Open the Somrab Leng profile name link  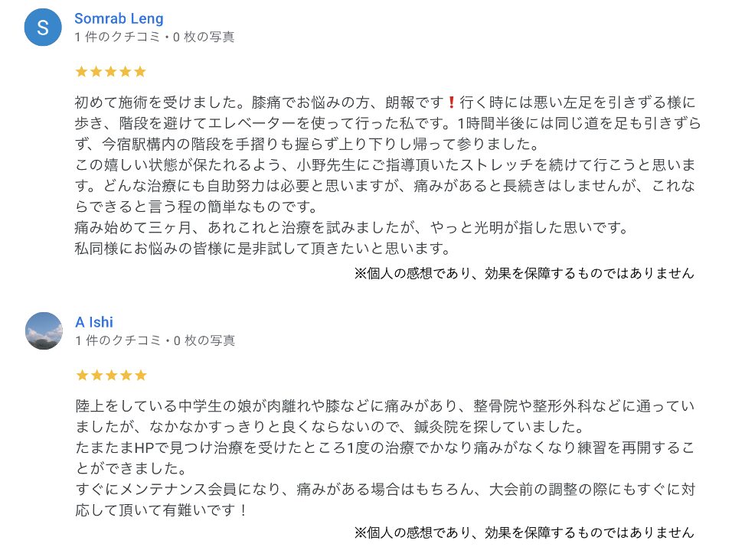pos(119,18)
